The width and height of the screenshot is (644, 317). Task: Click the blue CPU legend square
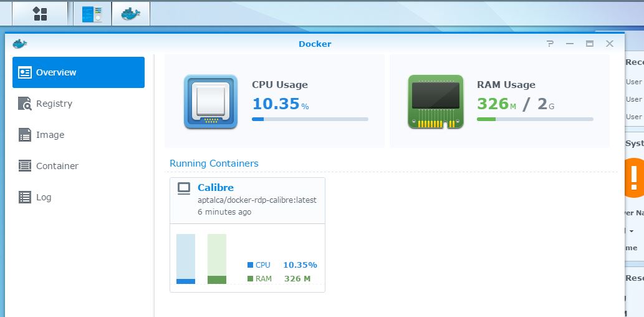(x=250, y=265)
